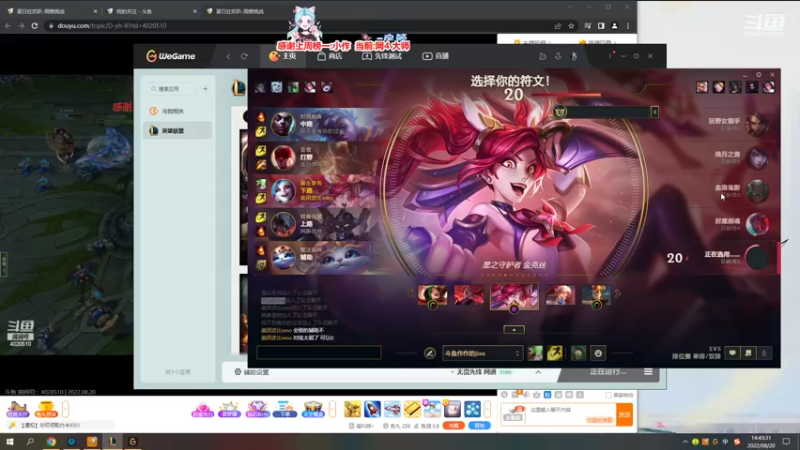Image resolution: width=800 pixels, height=450 pixels.
Task: Click the 正在运行 status button
Action: pos(608,372)
